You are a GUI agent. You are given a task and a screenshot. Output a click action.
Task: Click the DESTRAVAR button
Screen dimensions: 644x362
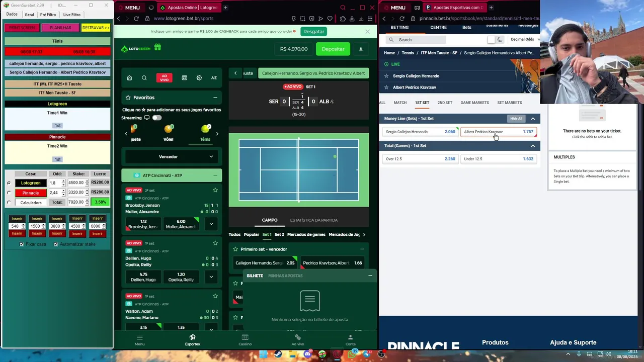pos(96,28)
